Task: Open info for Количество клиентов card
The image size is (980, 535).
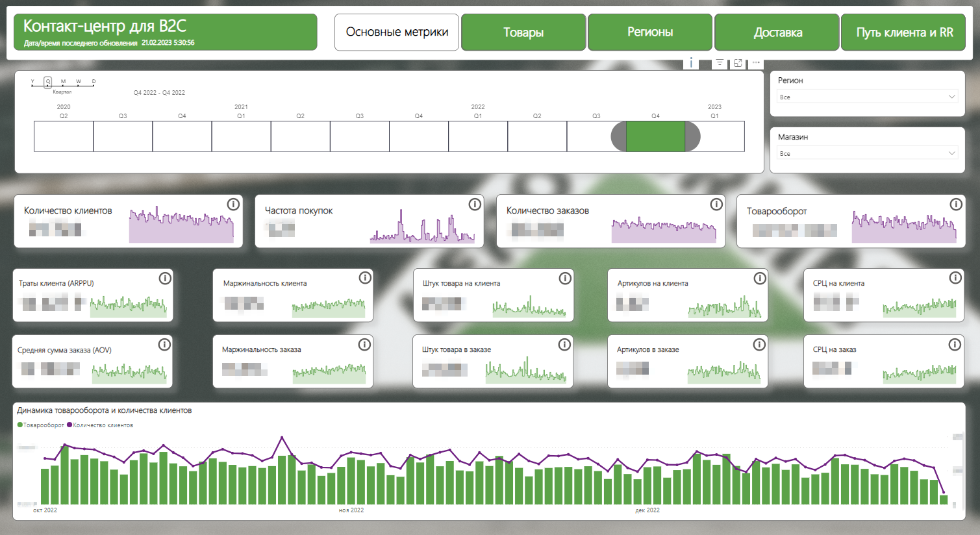Action: 233,205
